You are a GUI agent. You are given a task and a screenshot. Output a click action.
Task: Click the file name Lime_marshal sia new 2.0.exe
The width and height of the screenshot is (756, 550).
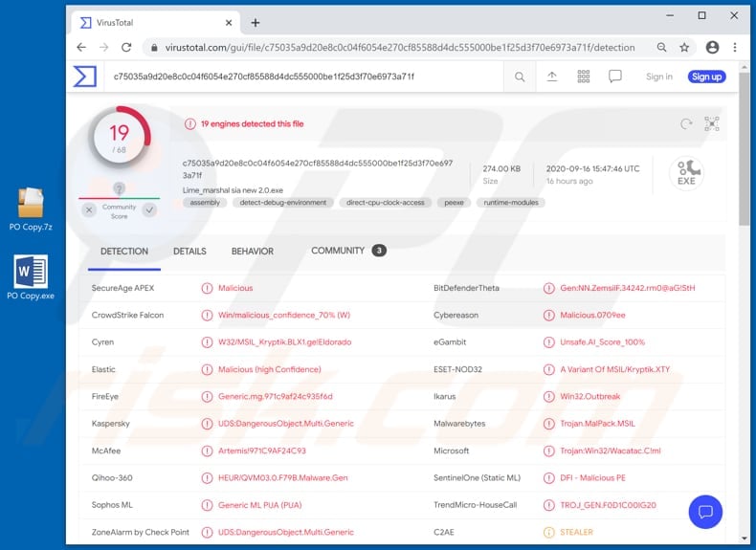tap(233, 190)
